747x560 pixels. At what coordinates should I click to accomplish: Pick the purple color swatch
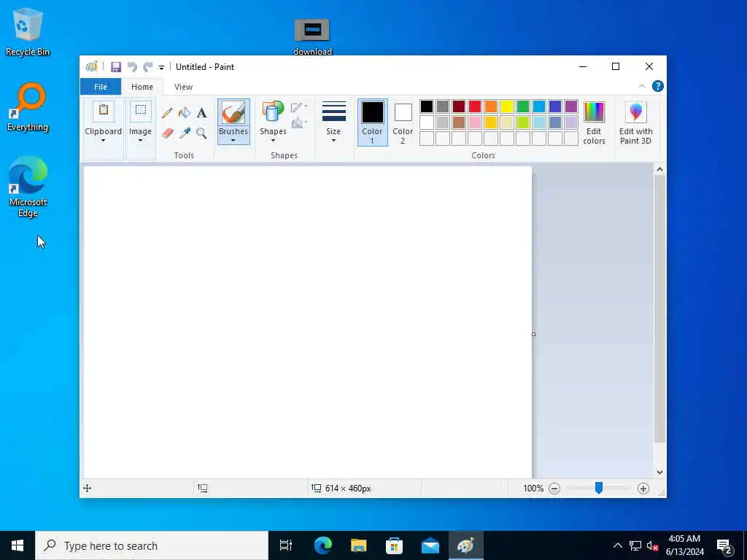571,106
